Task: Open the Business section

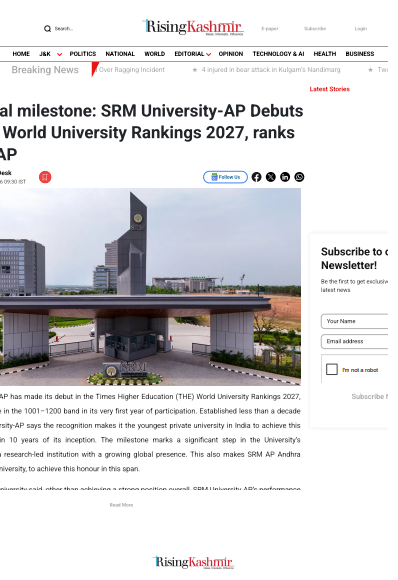Action: pos(360,54)
